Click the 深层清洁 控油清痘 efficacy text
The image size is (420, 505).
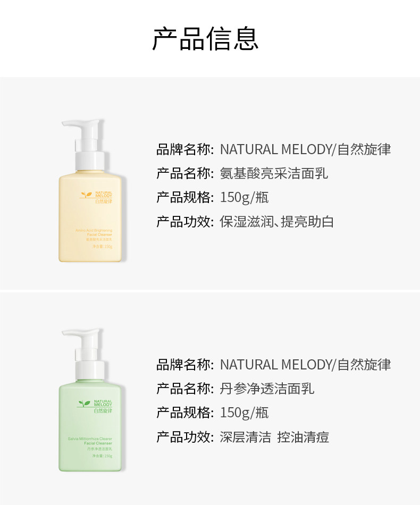(x=274, y=437)
